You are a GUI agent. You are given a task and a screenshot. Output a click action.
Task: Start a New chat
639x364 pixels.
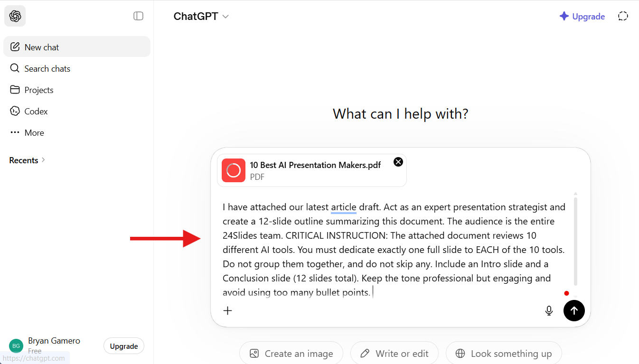(77, 47)
